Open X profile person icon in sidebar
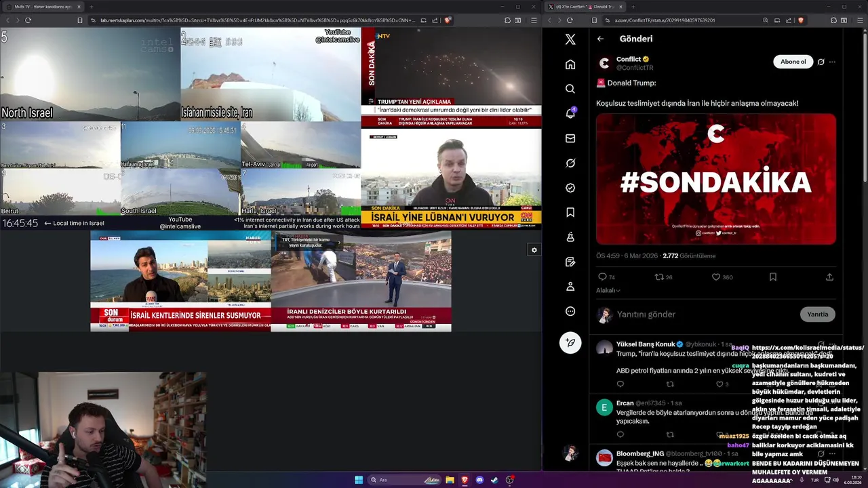This screenshot has height=488, width=868. click(570, 287)
